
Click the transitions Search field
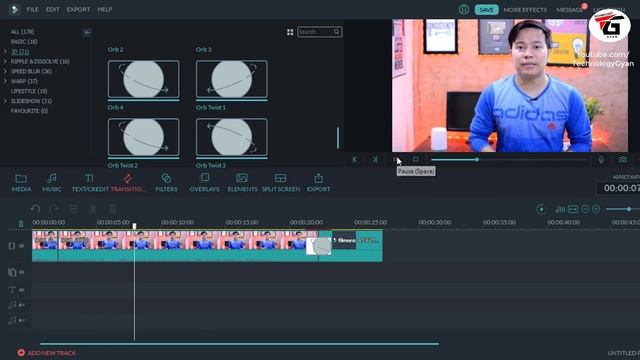(x=320, y=32)
